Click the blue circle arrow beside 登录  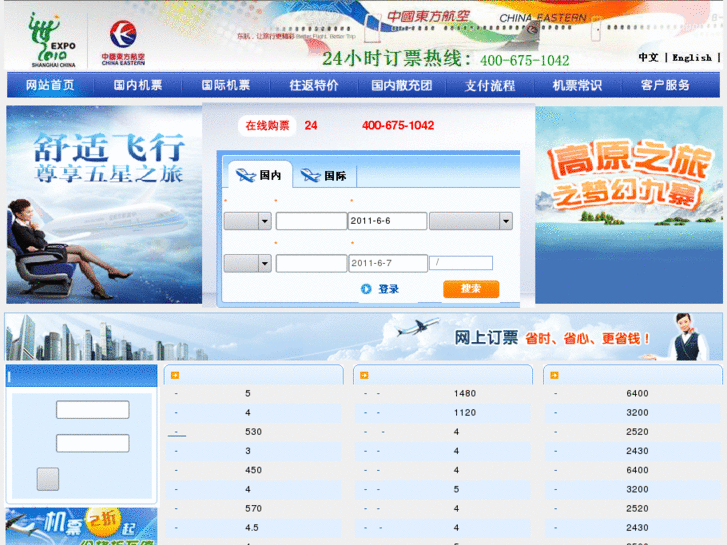click(366, 289)
